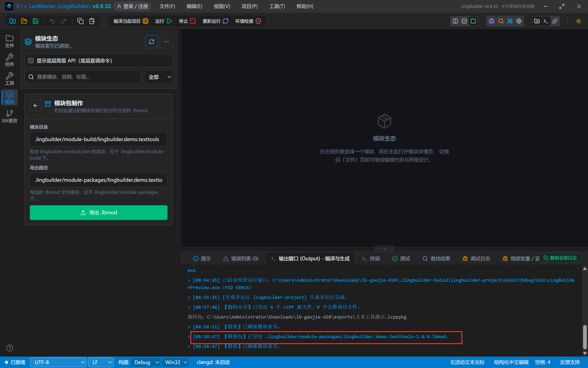Image resolution: width=588 pixels, height=368 pixels.
Task: Switch to 错误列表 (0) tab
Action: [241, 258]
